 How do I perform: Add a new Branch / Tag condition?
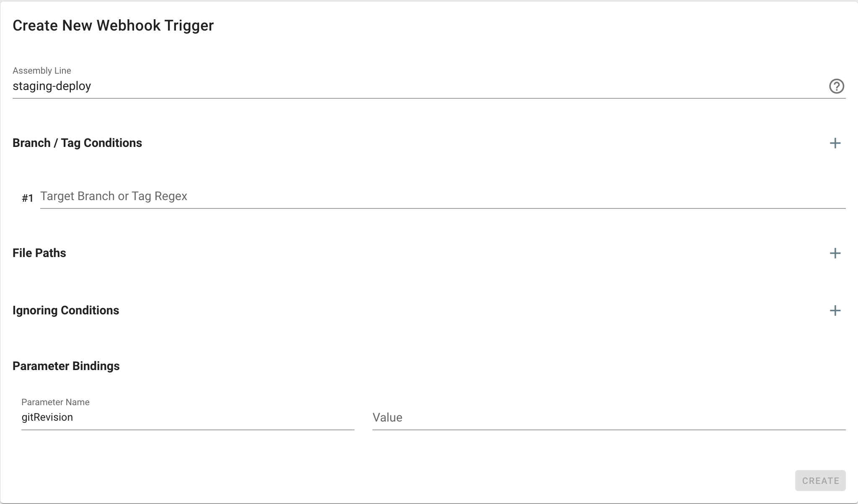pos(835,143)
